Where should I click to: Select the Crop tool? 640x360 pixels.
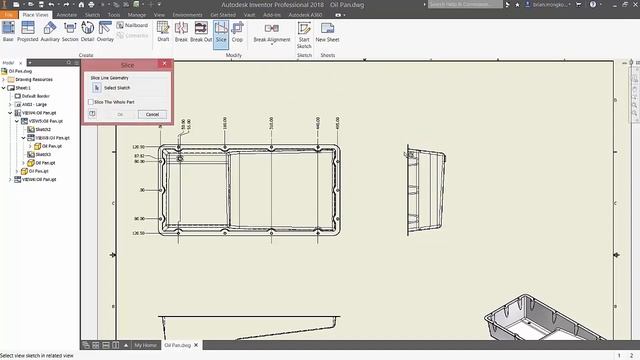pos(237,31)
